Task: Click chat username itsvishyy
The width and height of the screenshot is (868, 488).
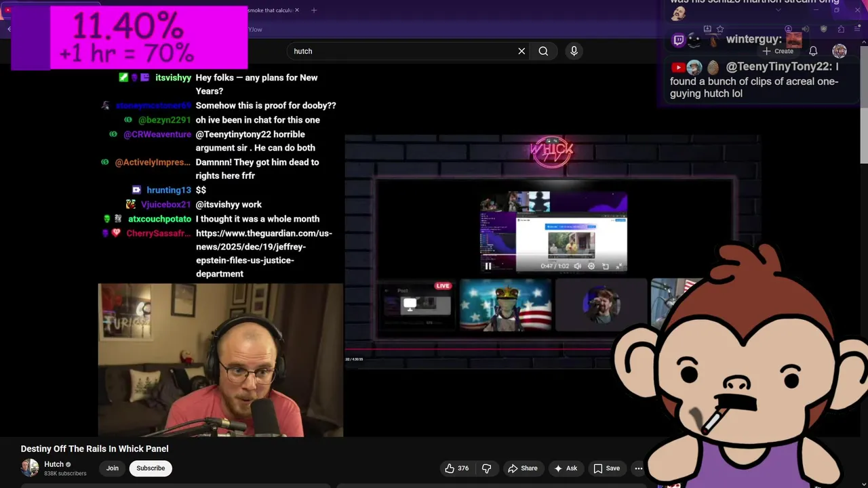Action: (x=173, y=77)
